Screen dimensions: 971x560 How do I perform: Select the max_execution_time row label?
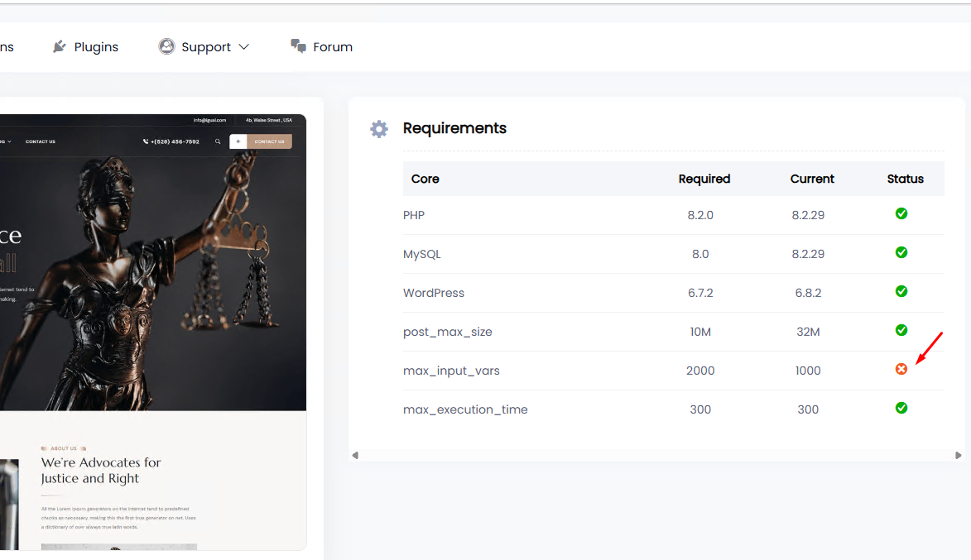click(465, 409)
